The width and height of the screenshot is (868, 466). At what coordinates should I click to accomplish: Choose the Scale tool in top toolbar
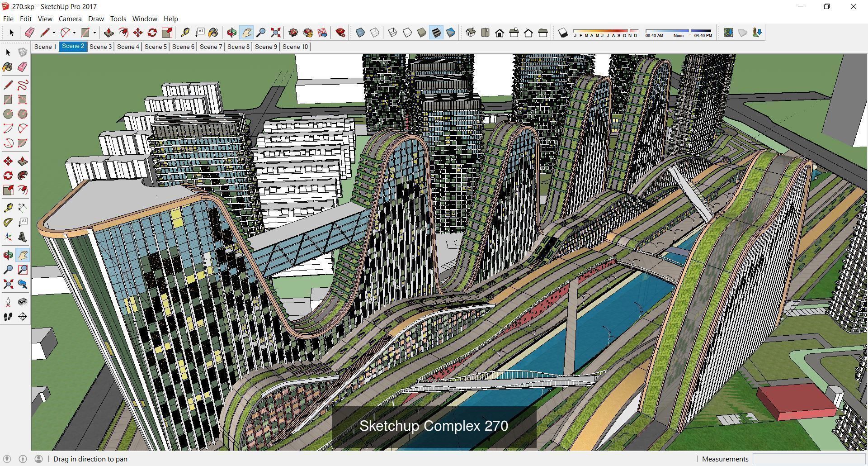pos(167,33)
